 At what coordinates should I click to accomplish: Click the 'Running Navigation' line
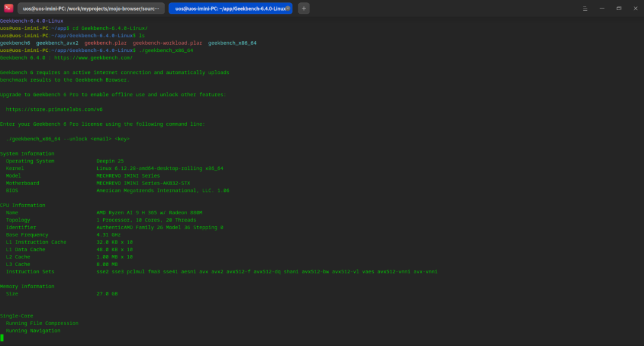click(x=33, y=331)
